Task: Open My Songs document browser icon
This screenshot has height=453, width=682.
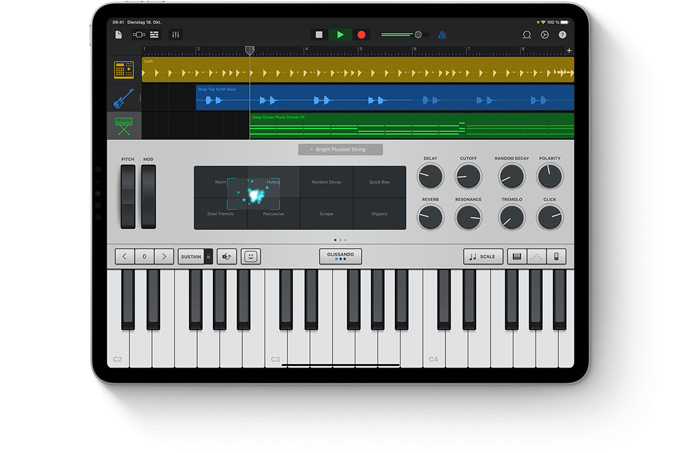Action: pyautogui.click(x=119, y=35)
